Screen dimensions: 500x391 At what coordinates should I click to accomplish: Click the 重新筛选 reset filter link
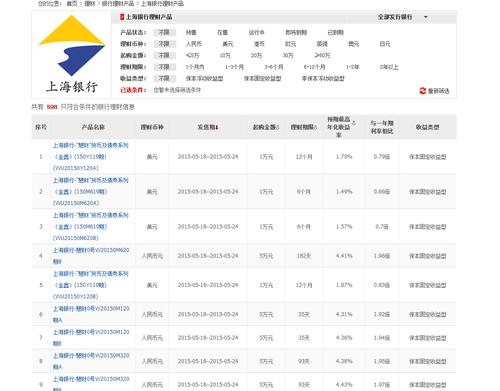click(438, 91)
